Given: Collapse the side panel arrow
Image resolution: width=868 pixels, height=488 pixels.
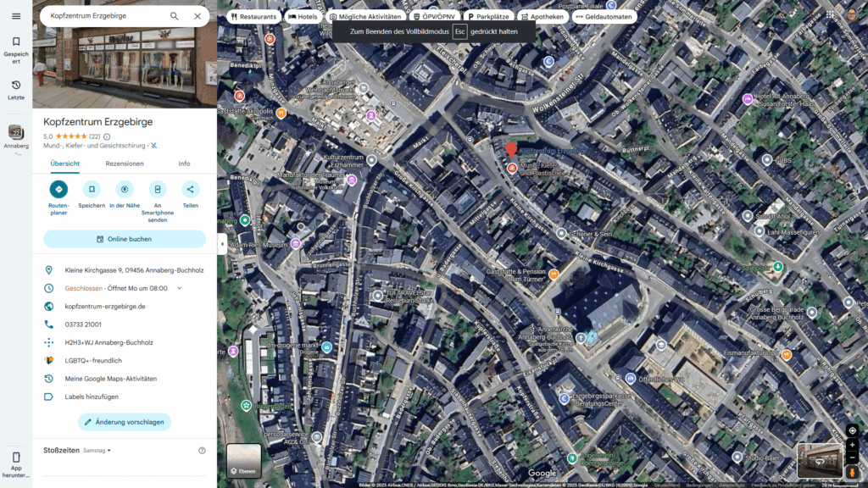Looking at the screenshot, I should 223,244.
